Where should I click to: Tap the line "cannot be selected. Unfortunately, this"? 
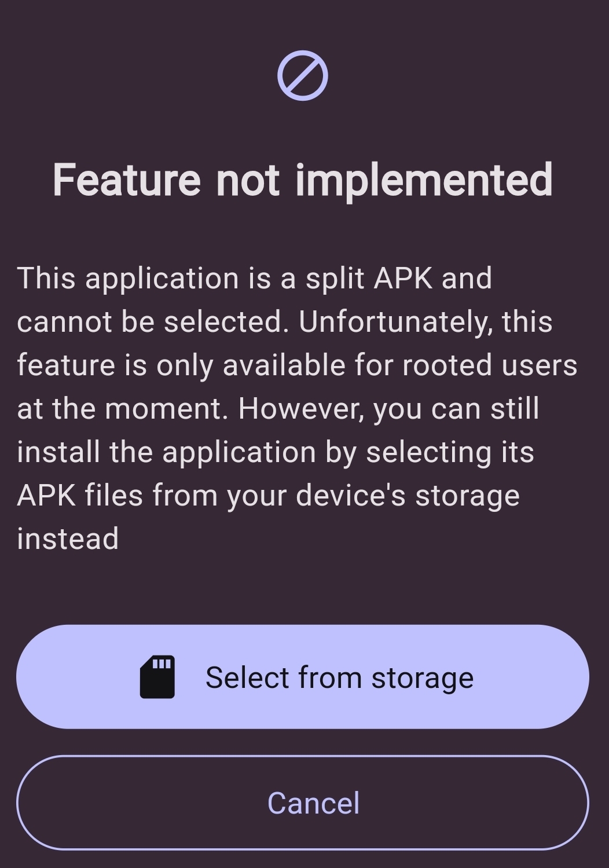(284, 322)
